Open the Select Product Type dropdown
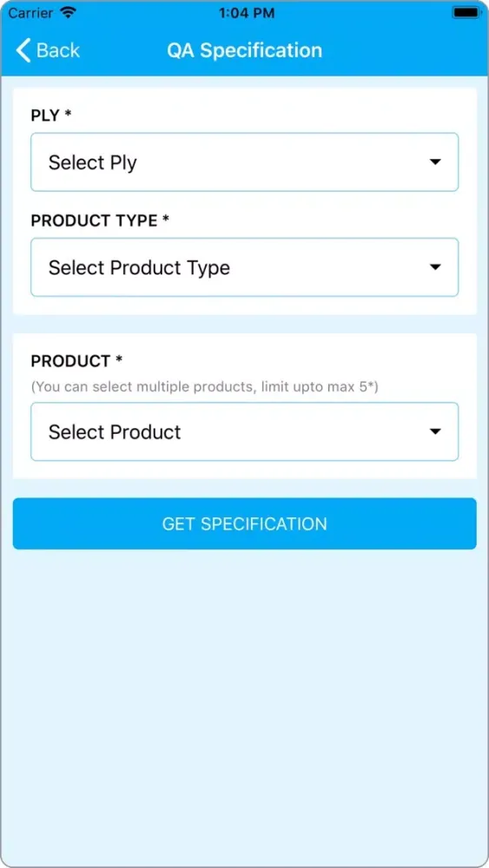Image resolution: width=489 pixels, height=868 pixels. [244, 267]
